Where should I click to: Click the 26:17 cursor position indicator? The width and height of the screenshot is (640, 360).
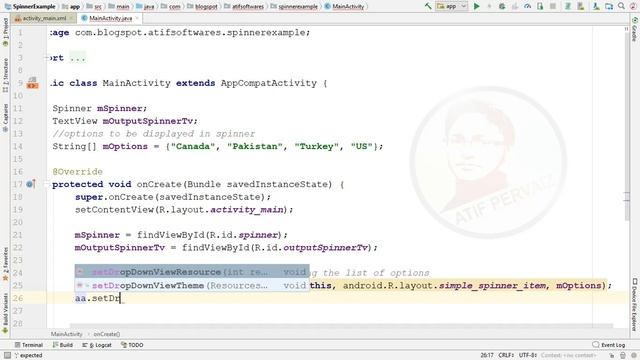point(487,355)
